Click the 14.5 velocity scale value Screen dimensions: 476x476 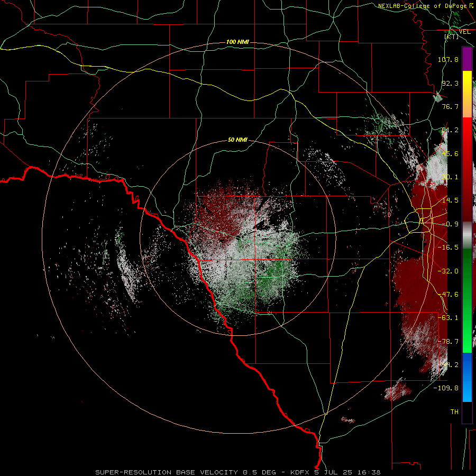point(450,200)
